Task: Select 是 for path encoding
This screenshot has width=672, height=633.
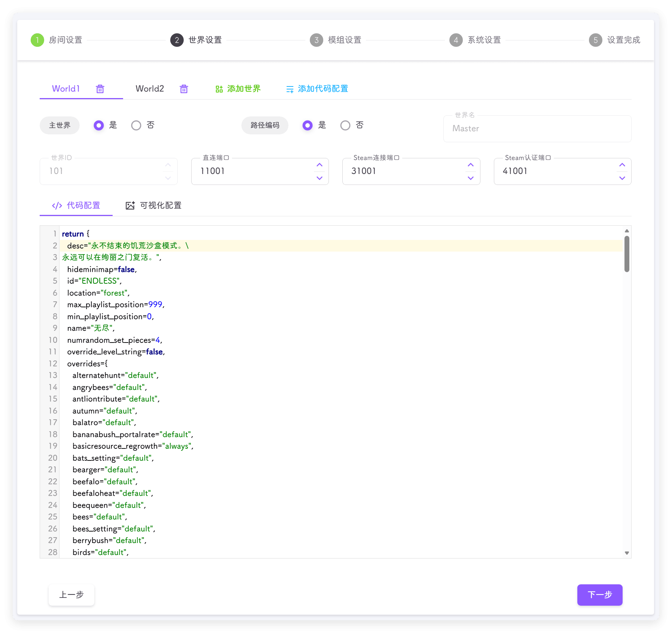Action: 308,125
